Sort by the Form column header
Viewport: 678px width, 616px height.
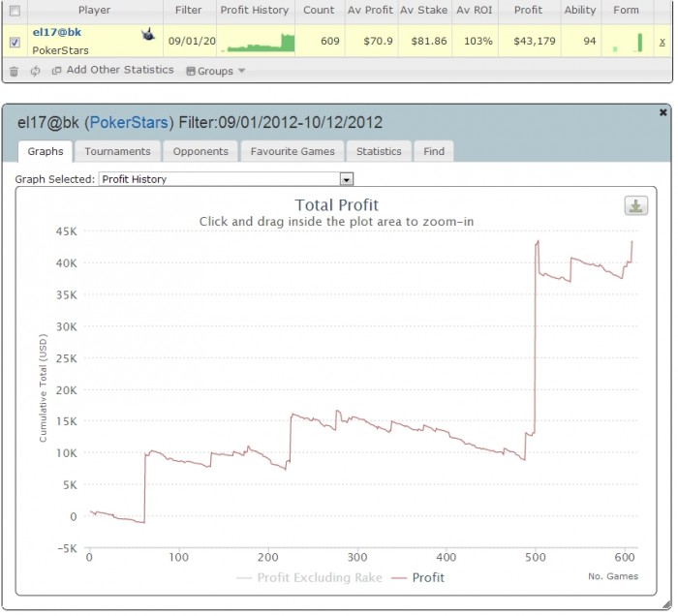click(626, 10)
